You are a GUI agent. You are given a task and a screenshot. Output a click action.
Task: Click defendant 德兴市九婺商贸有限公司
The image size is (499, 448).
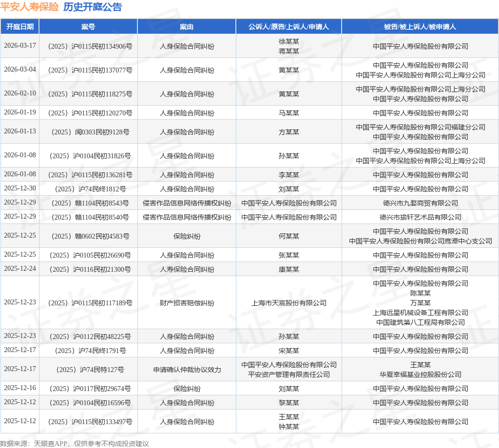point(420,203)
